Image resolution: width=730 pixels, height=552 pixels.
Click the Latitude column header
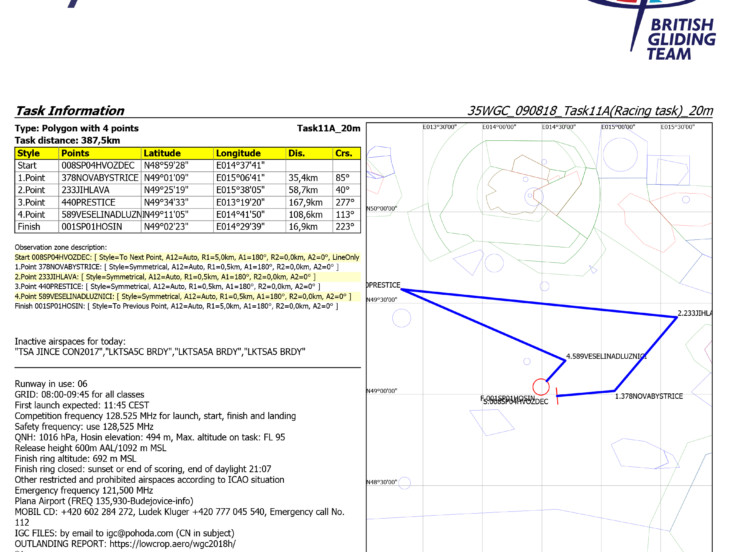coord(162,153)
